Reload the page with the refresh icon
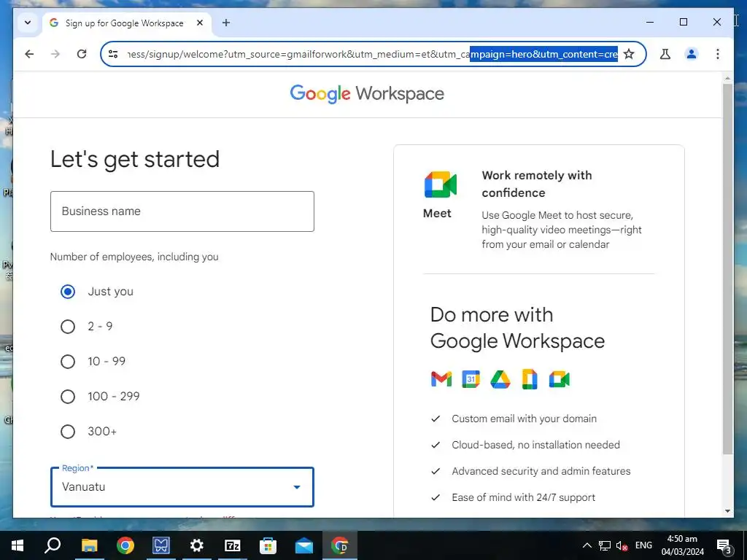747x560 pixels. click(x=82, y=54)
